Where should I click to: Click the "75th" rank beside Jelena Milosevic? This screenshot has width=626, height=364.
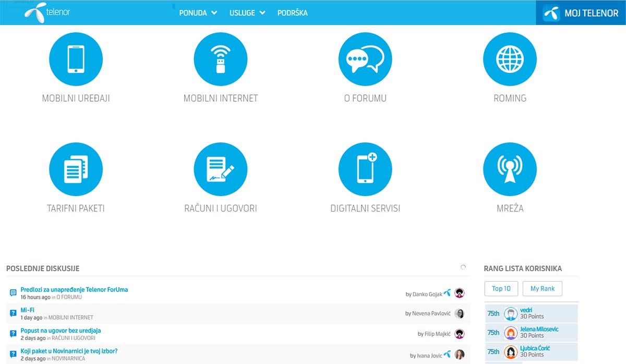[493, 333]
